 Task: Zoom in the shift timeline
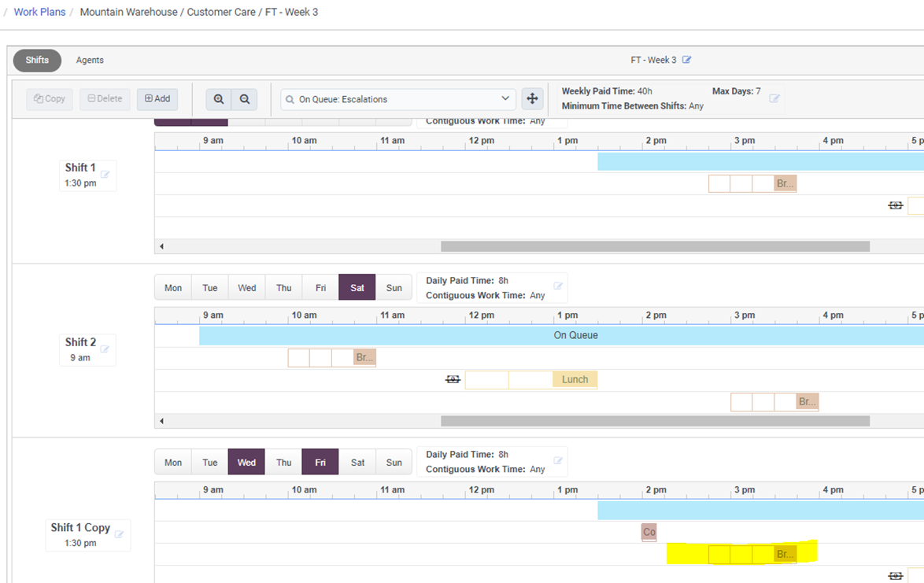click(x=219, y=99)
